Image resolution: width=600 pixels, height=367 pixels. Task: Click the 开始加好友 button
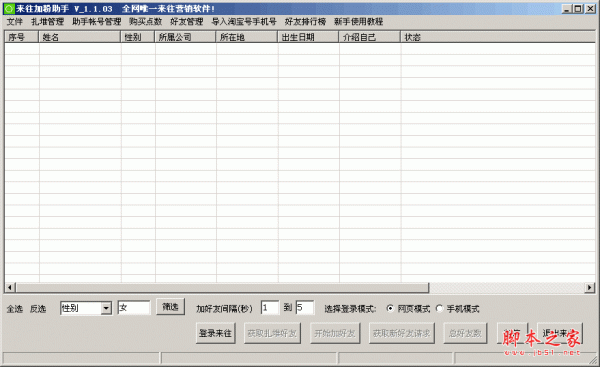coord(335,333)
